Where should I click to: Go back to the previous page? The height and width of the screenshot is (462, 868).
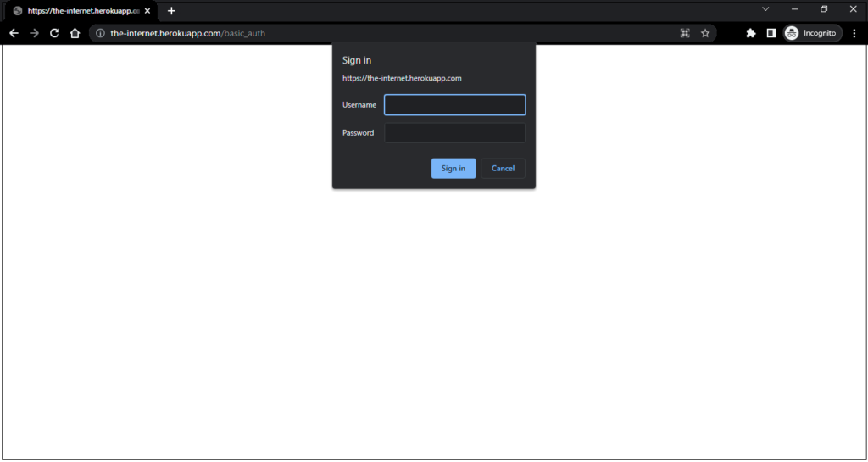tap(14, 33)
